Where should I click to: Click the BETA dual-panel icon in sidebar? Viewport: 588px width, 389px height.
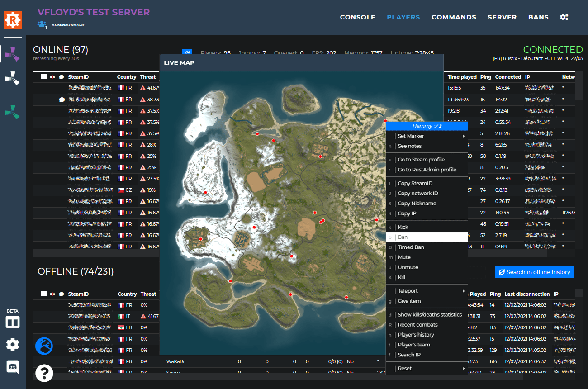(12, 322)
